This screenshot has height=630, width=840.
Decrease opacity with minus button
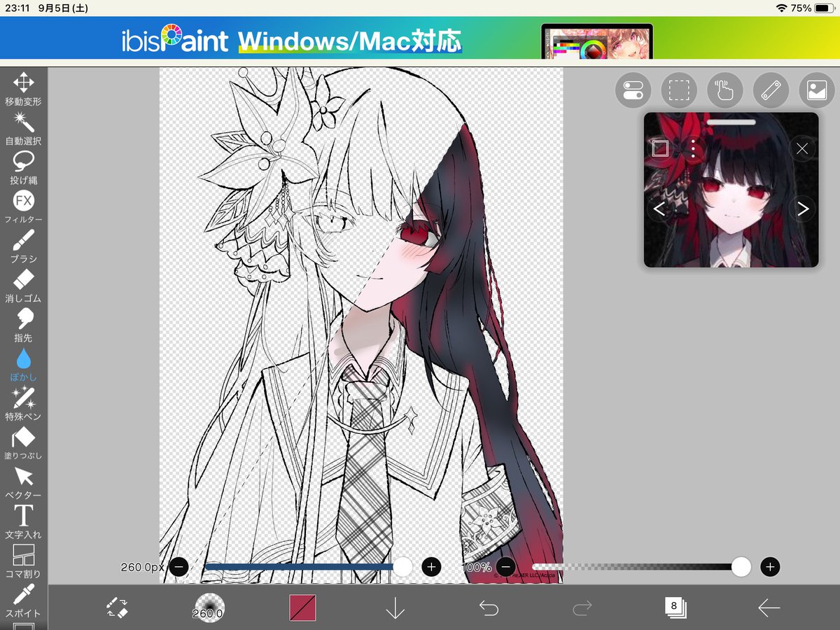[x=506, y=566]
